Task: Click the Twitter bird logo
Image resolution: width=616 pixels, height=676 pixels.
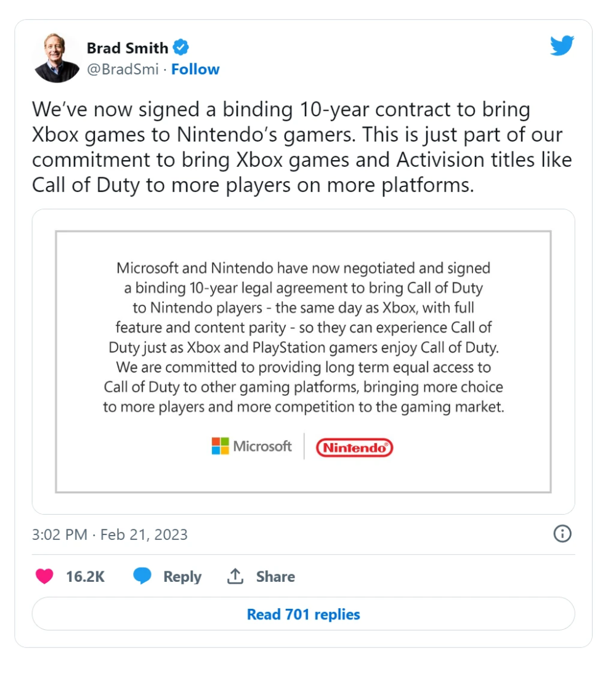Action: (x=562, y=46)
